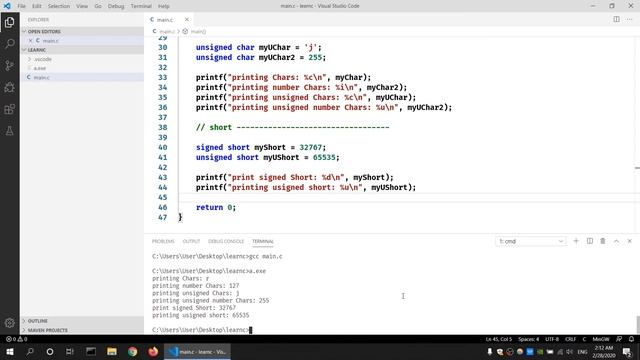Launch Firefox from the taskbar
This screenshot has width=640, height=360.
click(x=153, y=351)
